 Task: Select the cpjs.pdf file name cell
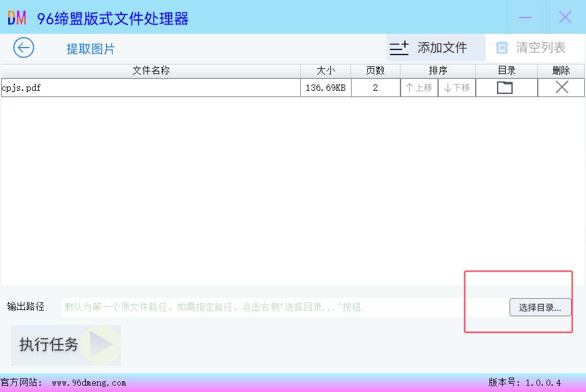[150, 88]
